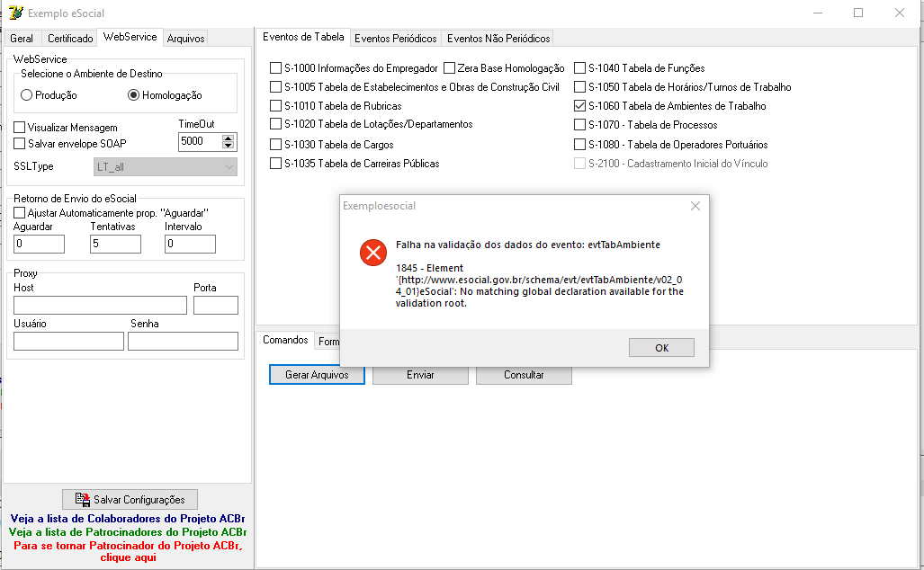Click the Intervalo input field
The height and width of the screenshot is (570, 924).
(x=190, y=244)
